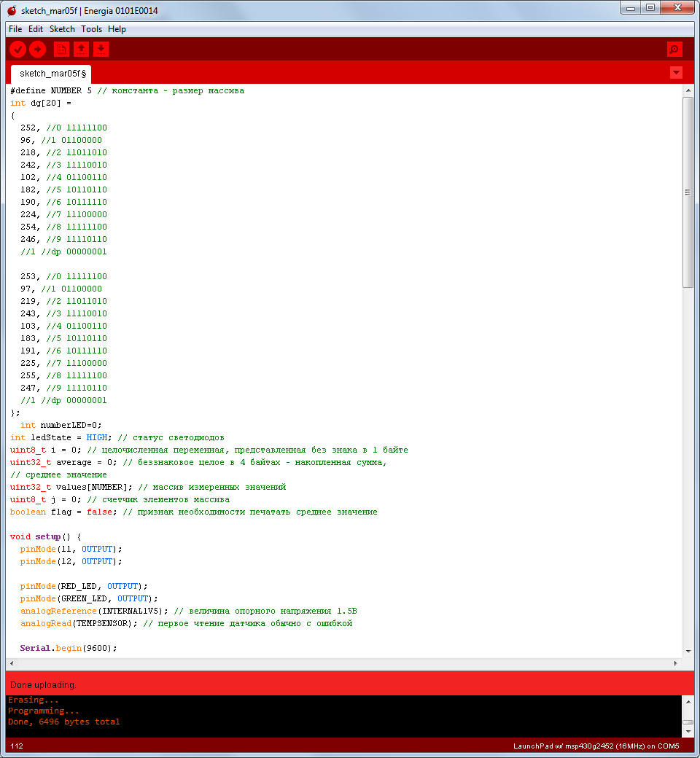Click the 'int numberLED=0;' line
The width and height of the screenshot is (700, 758).
coord(61,426)
